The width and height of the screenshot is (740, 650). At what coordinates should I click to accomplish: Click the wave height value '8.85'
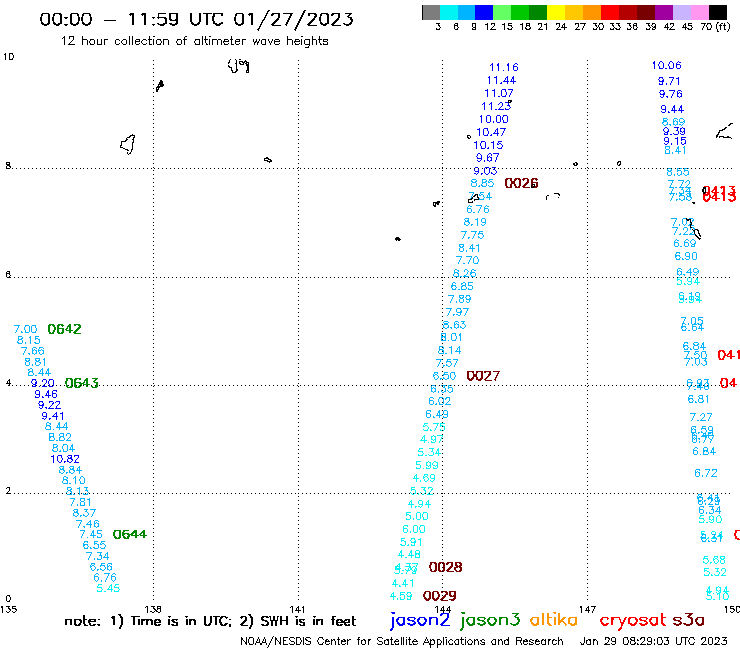[x=482, y=183]
